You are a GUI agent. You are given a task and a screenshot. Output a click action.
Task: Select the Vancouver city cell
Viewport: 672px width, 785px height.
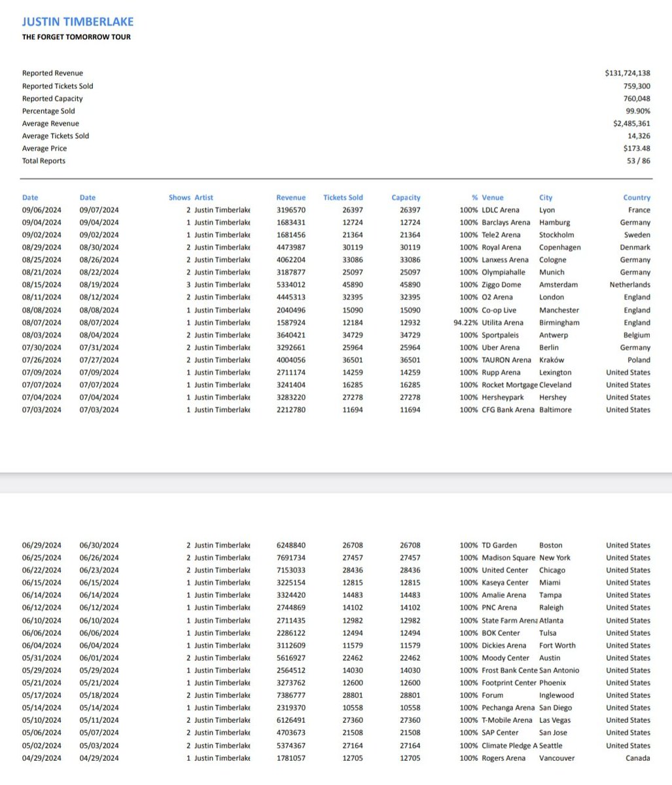point(557,758)
